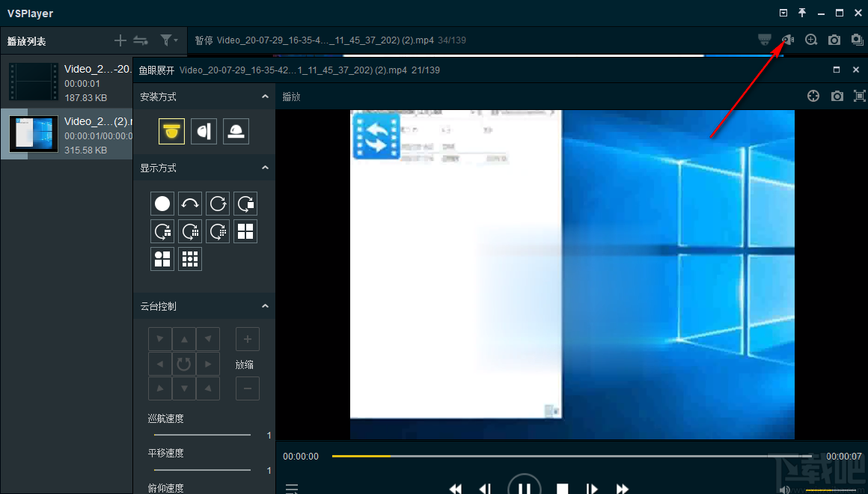The height and width of the screenshot is (494, 868).
Task: Switch playlist loop mode
Action: [141, 40]
